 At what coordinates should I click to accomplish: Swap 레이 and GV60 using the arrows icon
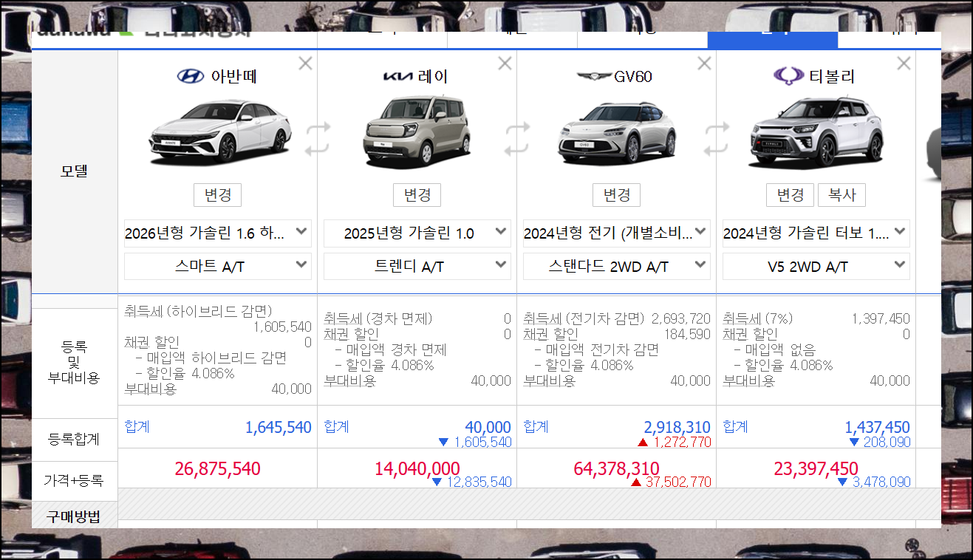517,139
